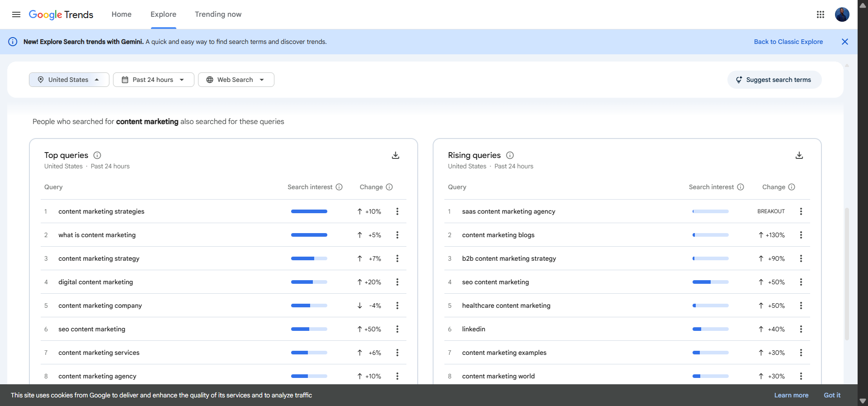This screenshot has height=406, width=868.
Task: Open options for healthcare content marketing
Action: [801, 306]
